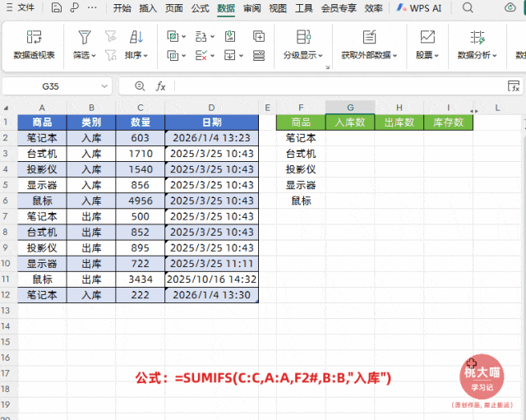The width and height of the screenshot is (526, 420).
Task: Expand the 排序 dropdown arrow
Action: pyautogui.click(x=145, y=55)
